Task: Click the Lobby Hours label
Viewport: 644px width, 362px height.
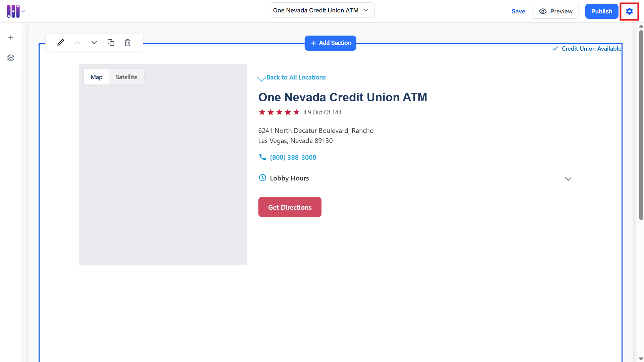Action: tap(289, 178)
